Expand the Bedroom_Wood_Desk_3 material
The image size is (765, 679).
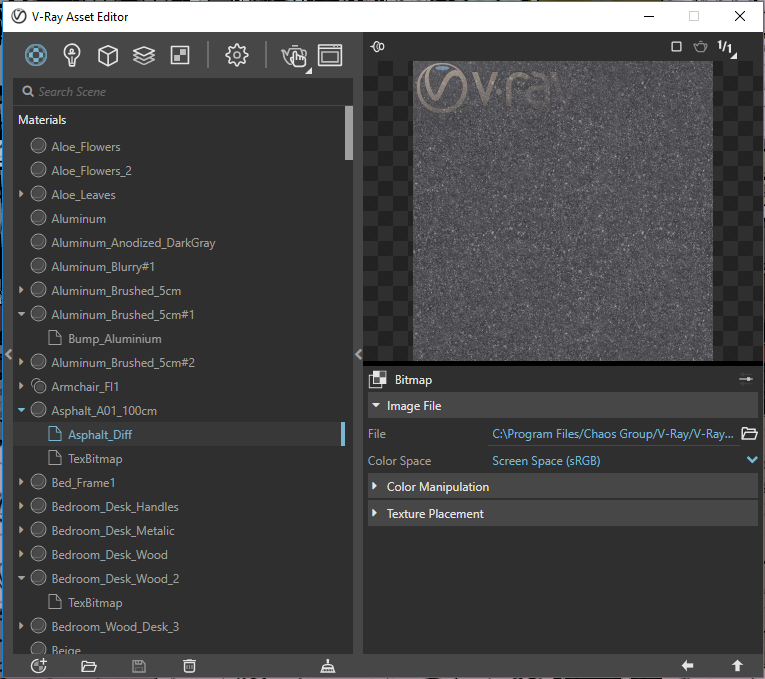(x=21, y=626)
